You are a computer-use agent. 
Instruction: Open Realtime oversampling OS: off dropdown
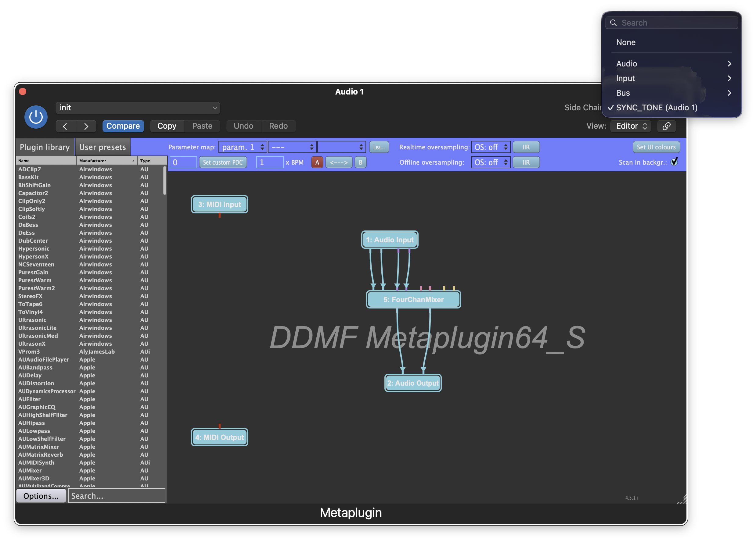(x=490, y=147)
